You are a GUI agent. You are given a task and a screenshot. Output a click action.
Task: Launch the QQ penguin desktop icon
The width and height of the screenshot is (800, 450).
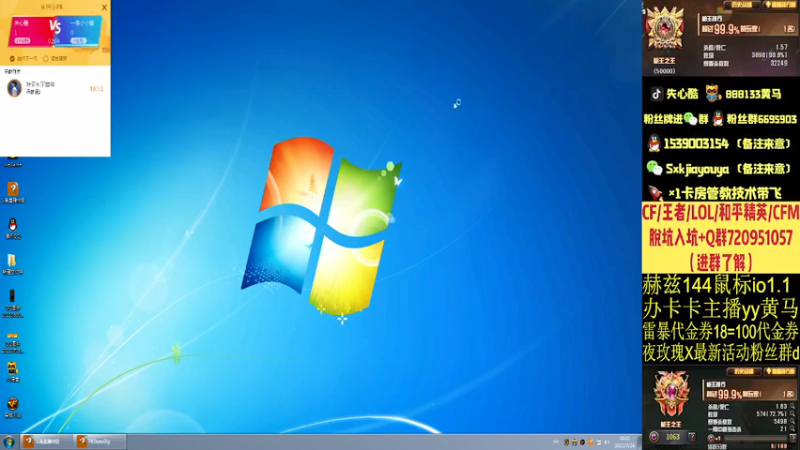12,224
